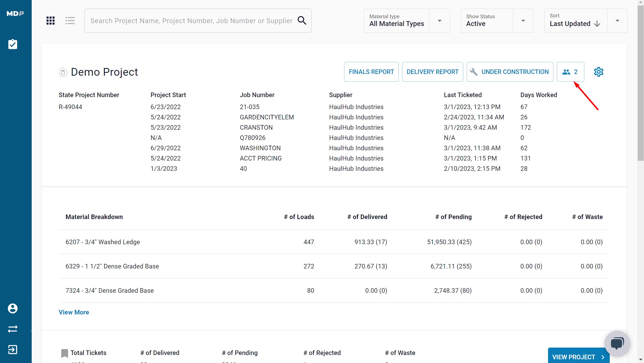This screenshot has width=644, height=363.
Task: Click the MDP logo
Action: click(x=15, y=13)
